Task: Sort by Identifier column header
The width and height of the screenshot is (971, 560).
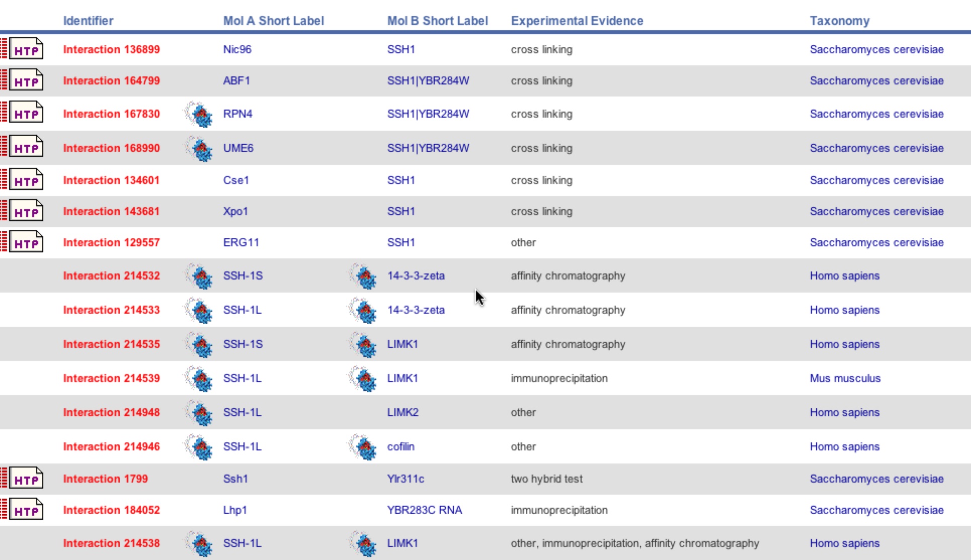Action: coord(88,21)
